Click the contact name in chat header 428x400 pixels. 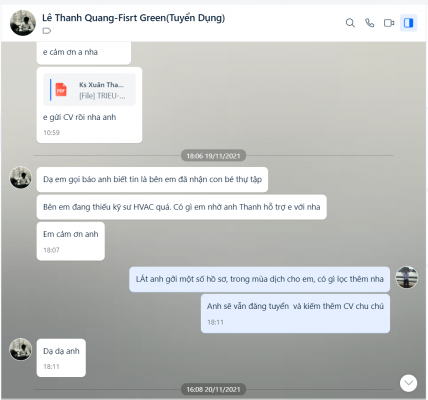pyautogui.click(x=133, y=18)
